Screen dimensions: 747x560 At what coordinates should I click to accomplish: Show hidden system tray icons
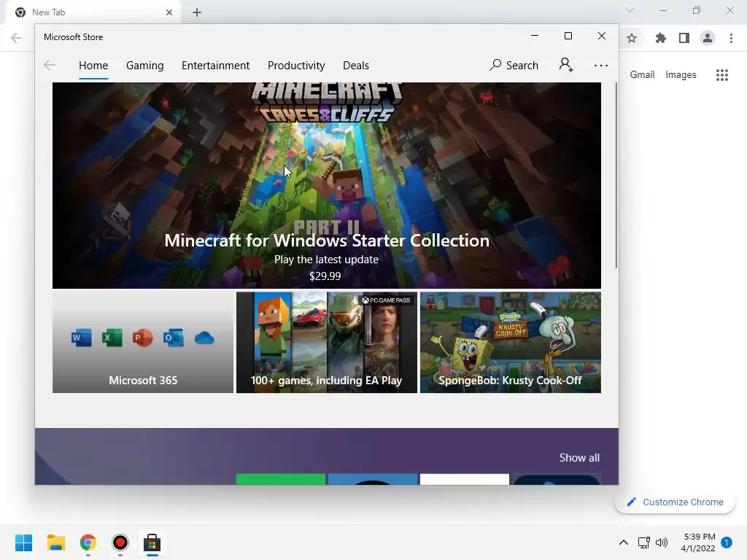click(x=623, y=542)
